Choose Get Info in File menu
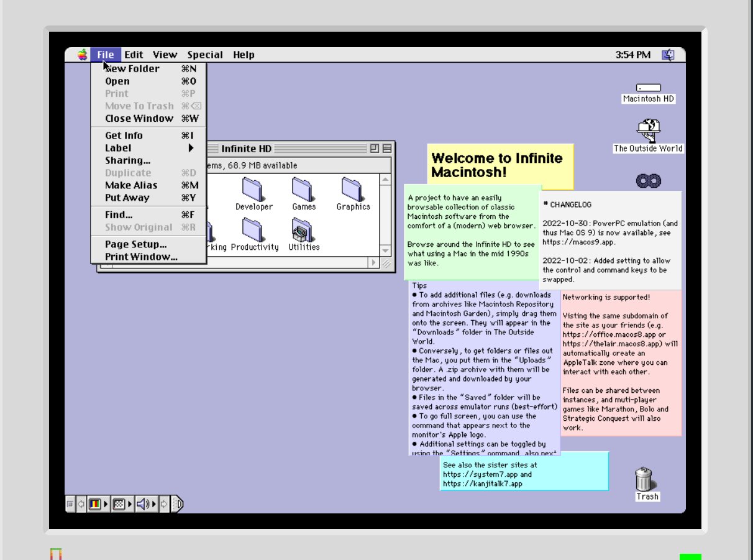 click(148, 135)
